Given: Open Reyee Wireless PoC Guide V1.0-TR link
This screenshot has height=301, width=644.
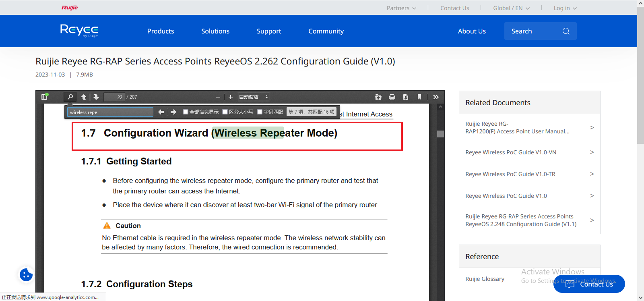Looking at the screenshot, I should 510,174.
